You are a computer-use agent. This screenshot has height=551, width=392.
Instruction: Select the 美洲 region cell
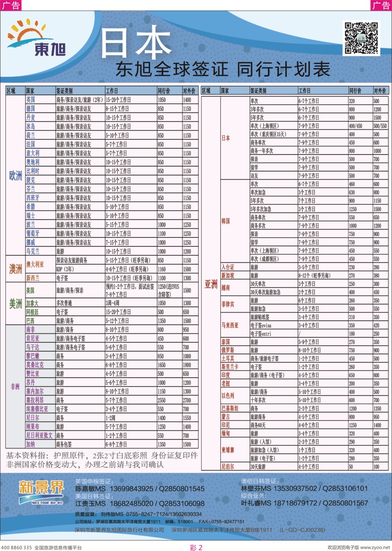15,304
